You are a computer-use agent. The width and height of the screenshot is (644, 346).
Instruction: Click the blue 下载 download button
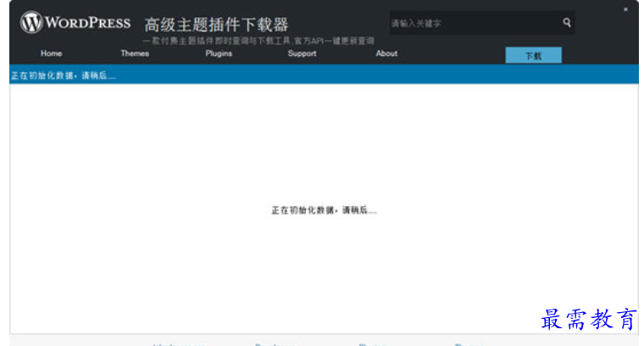(x=534, y=55)
